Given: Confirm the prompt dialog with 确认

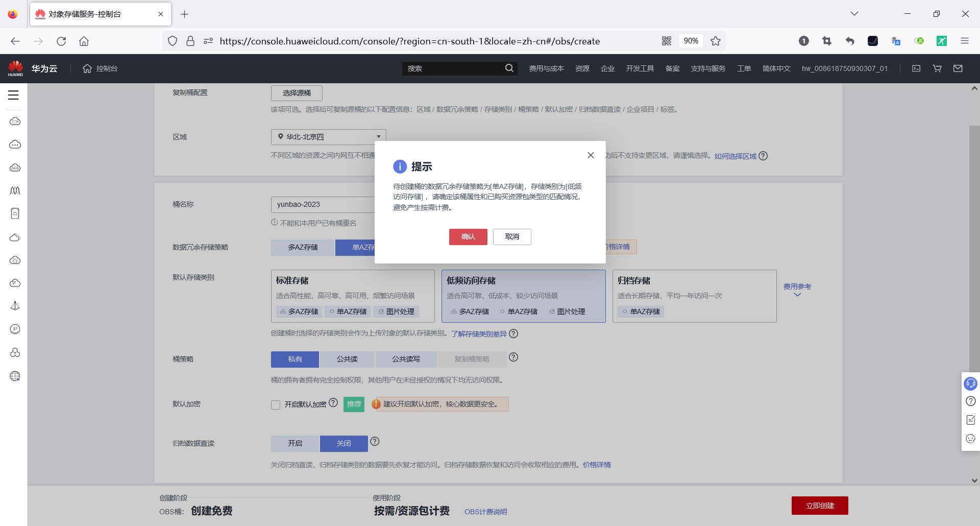Looking at the screenshot, I should tap(468, 237).
